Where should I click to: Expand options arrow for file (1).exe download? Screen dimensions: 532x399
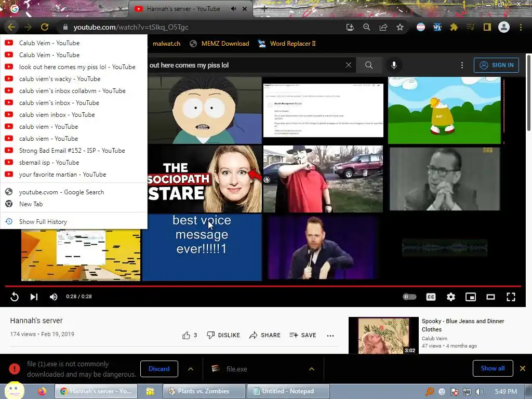(191, 369)
